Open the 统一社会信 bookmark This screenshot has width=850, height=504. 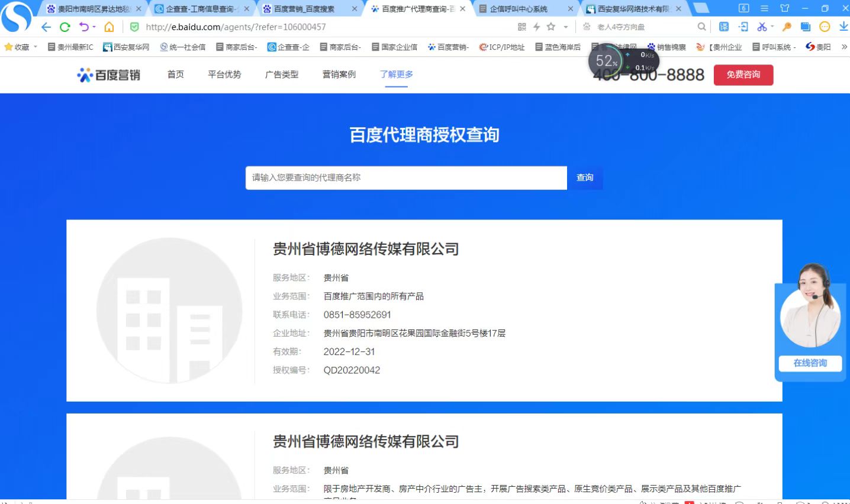click(x=183, y=47)
